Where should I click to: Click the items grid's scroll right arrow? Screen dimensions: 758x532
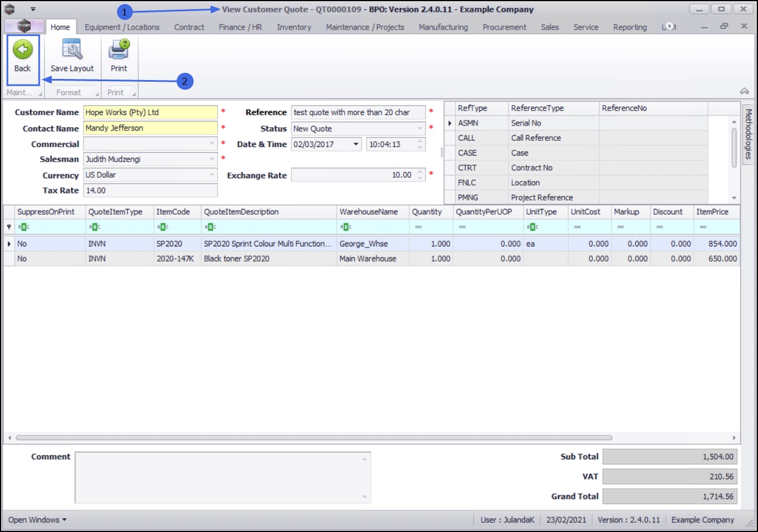pyautogui.click(x=734, y=438)
